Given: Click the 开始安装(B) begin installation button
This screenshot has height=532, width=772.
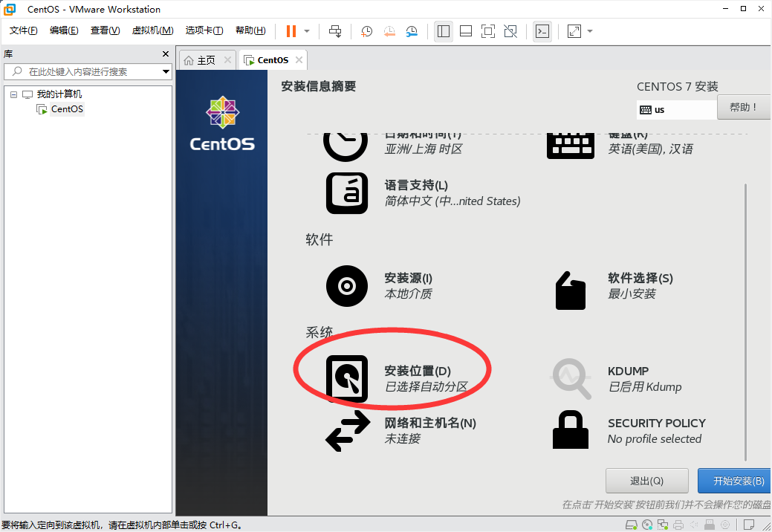Looking at the screenshot, I should click(735, 481).
